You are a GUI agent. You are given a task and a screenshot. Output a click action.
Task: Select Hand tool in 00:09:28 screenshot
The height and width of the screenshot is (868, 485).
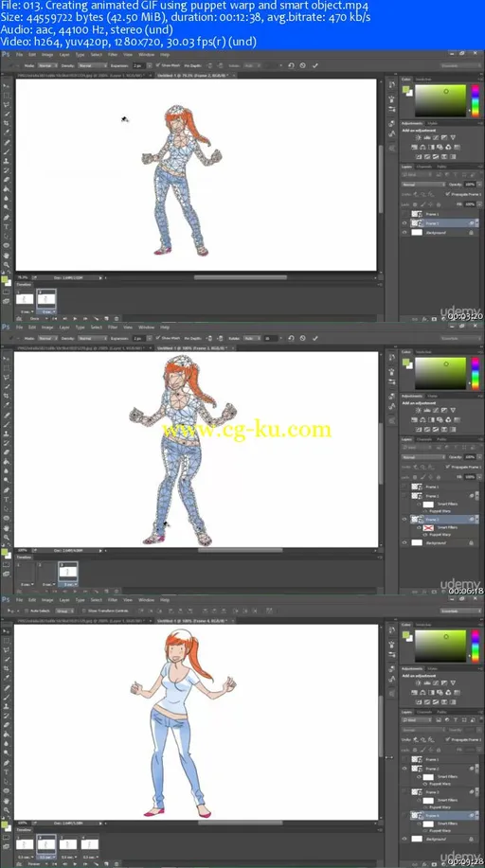(6, 801)
